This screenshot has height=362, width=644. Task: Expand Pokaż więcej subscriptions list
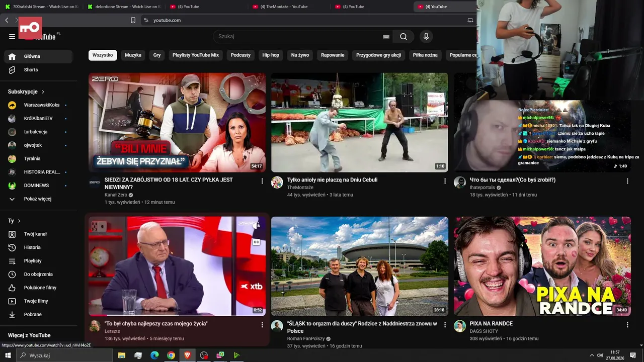[38, 199]
